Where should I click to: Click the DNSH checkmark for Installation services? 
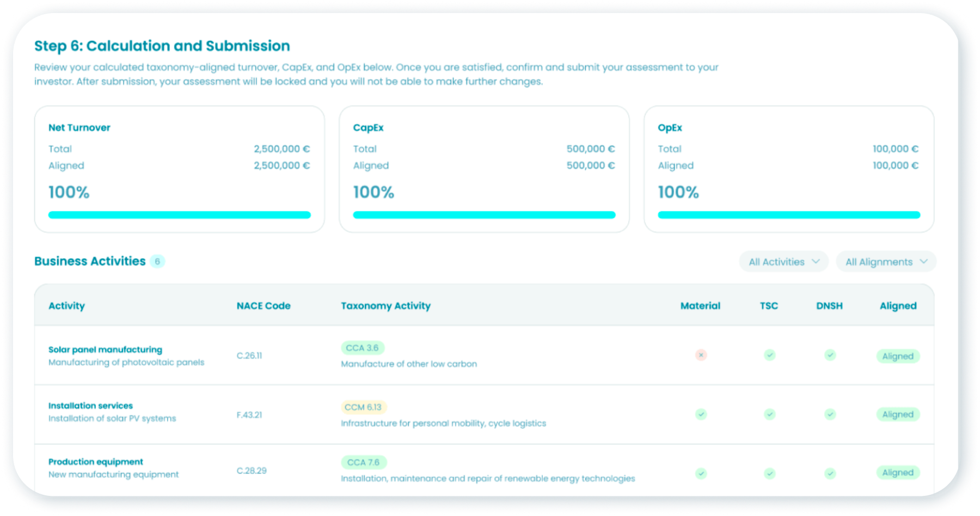(x=830, y=414)
